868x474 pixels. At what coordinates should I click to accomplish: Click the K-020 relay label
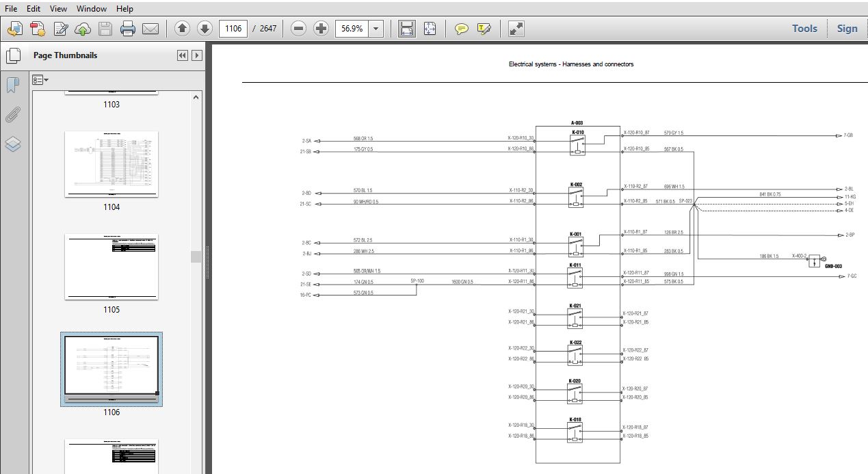pos(575,381)
